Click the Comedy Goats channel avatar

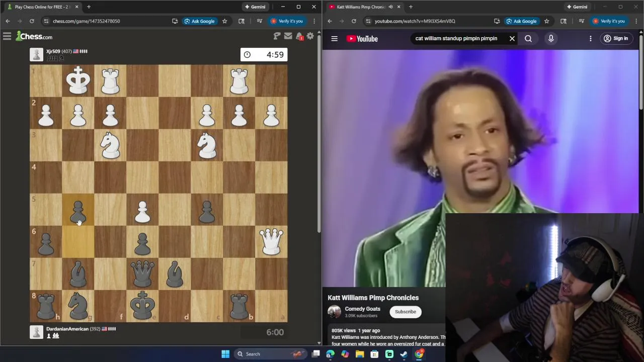click(334, 312)
